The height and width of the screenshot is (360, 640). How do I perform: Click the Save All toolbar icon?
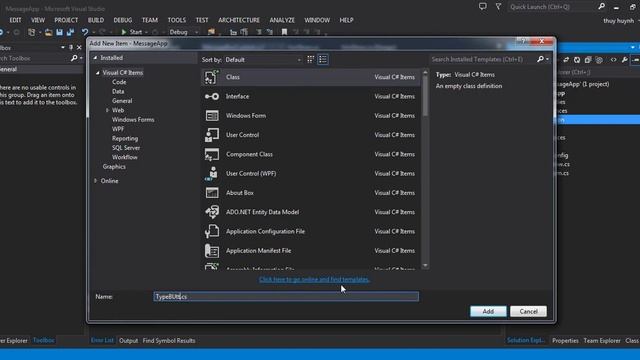(x=71, y=32)
